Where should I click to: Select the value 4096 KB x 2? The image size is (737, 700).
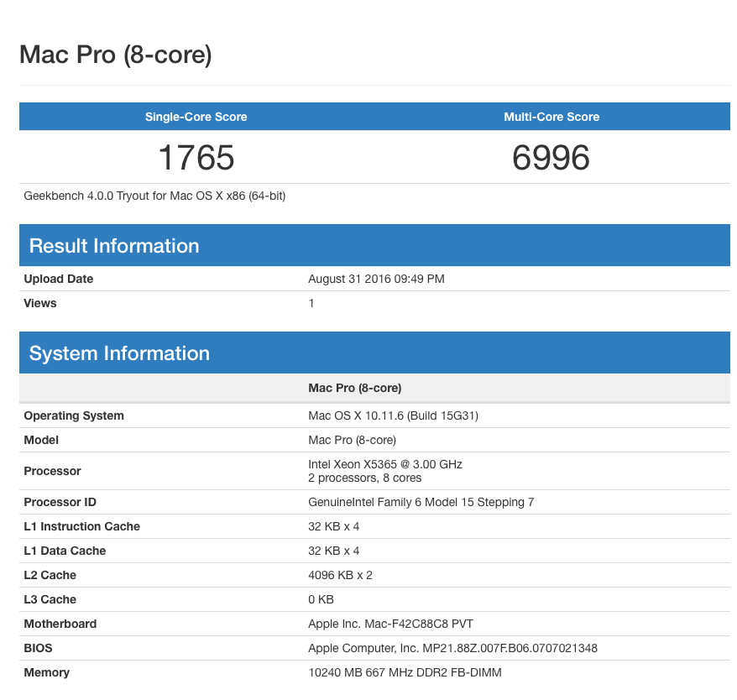[340, 575]
